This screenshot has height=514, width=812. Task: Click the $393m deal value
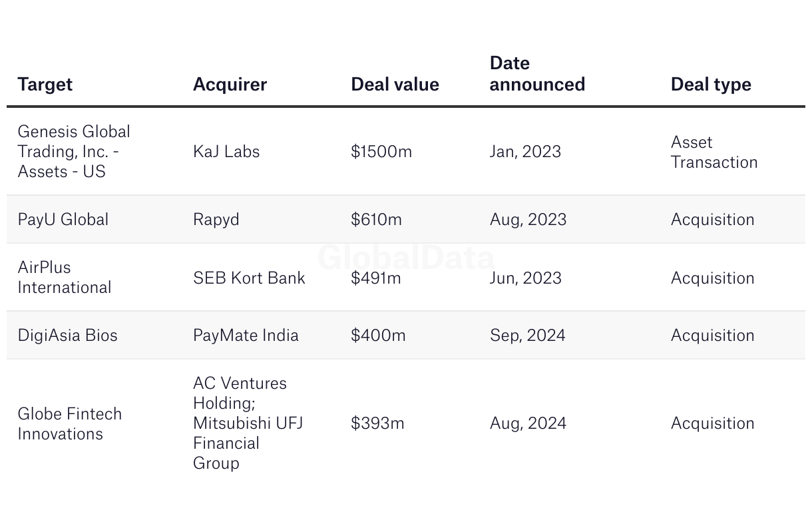click(377, 423)
